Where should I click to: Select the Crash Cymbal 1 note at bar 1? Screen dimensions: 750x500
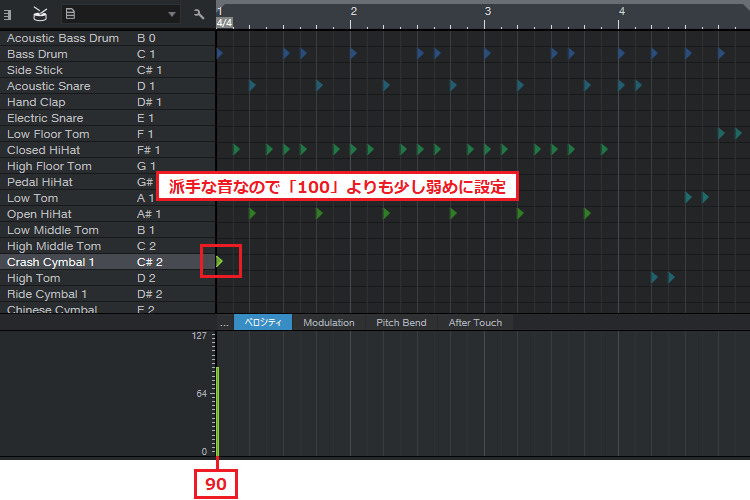tap(220, 262)
